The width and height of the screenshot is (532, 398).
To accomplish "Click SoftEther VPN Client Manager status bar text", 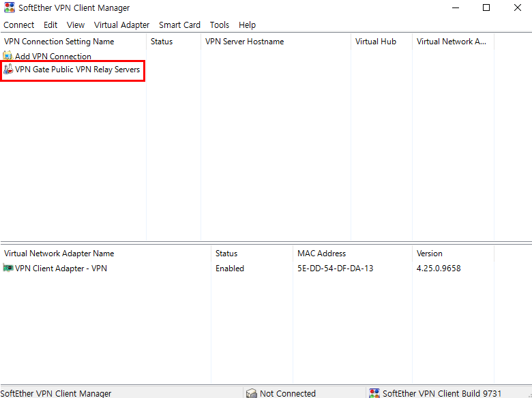I will coord(56,393).
